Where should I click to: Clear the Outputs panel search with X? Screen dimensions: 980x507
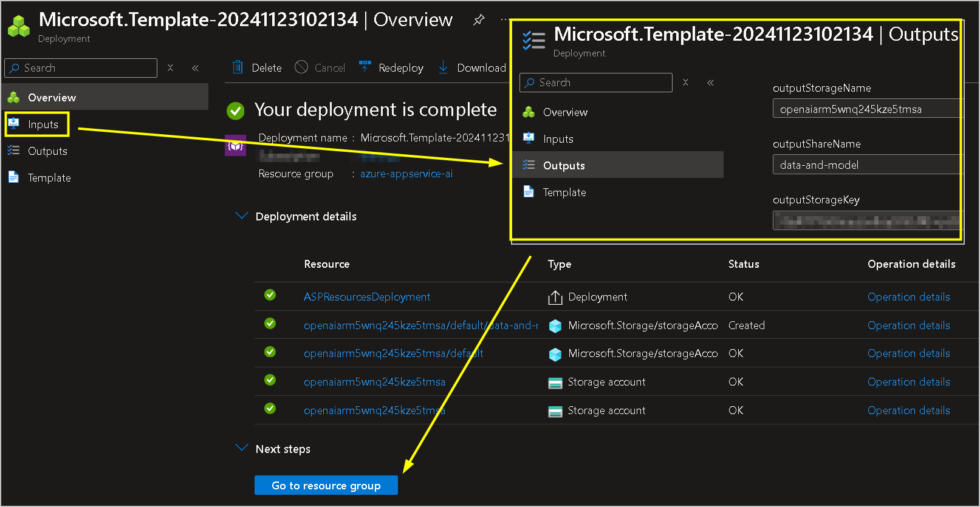point(685,83)
